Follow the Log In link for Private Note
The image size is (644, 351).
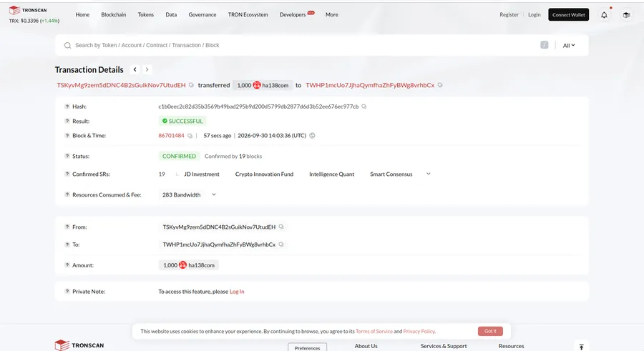pos(237,292)
